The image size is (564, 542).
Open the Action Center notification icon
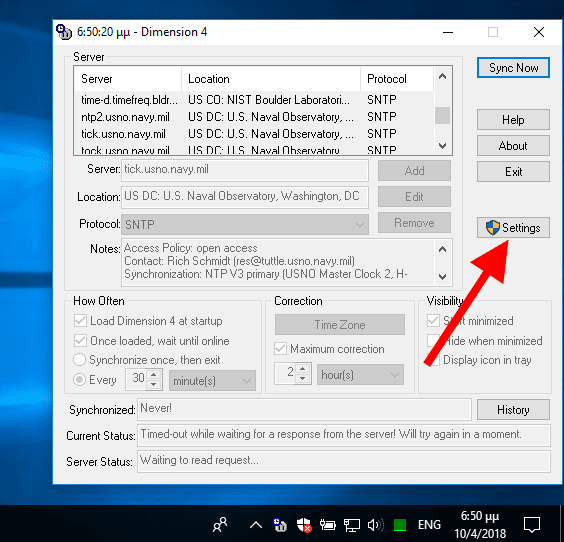532,525
